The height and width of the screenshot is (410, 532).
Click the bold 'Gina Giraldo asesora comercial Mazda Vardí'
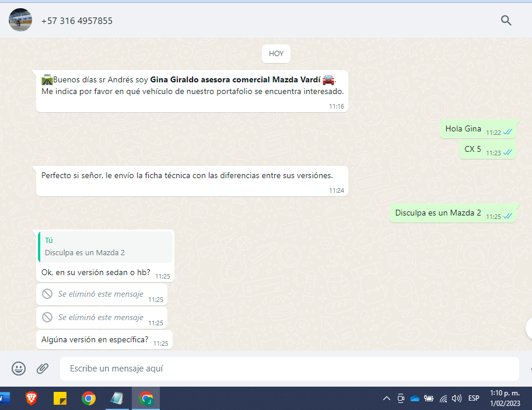pos(236,80)
